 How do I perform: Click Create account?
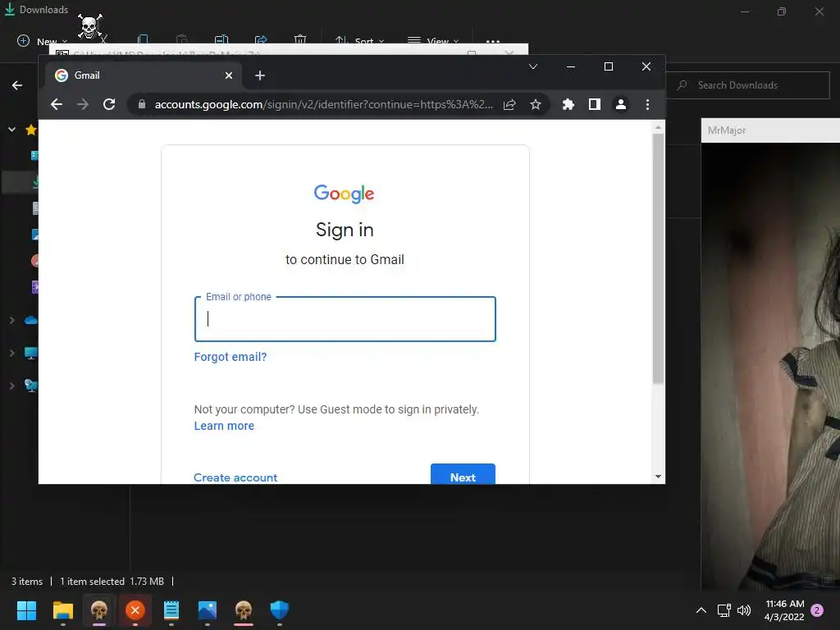235,477
